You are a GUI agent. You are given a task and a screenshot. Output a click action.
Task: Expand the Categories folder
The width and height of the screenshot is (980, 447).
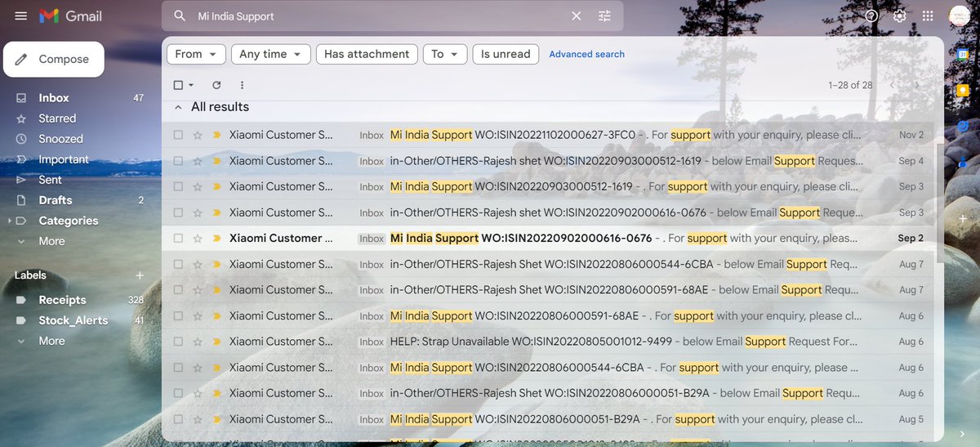click(9, 221)
